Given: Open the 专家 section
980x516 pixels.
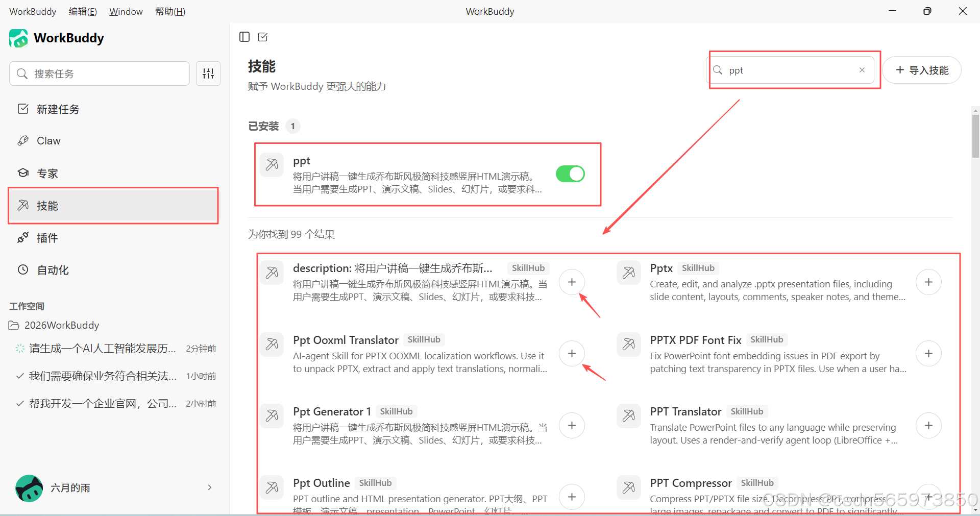Looking at the screenshot, I should pos(114,174).
